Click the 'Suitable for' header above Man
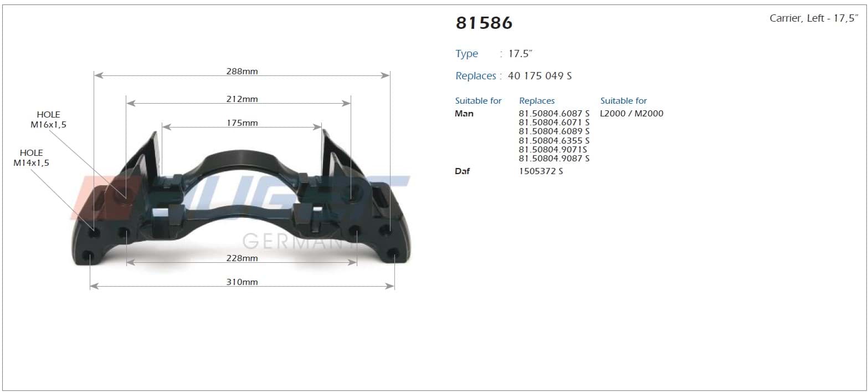Image resolution: width=868 pixels, height=392 pixels. pos(478,101)
